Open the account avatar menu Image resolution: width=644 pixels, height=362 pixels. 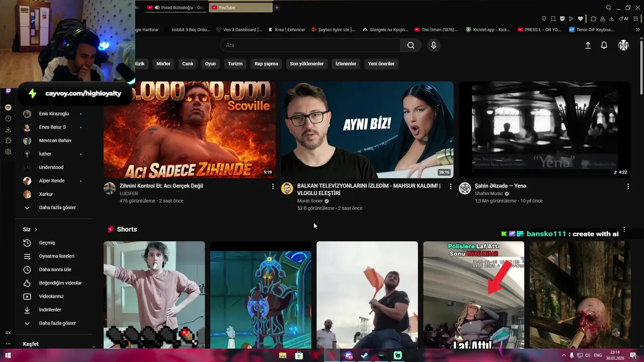[x=623, y=45]
